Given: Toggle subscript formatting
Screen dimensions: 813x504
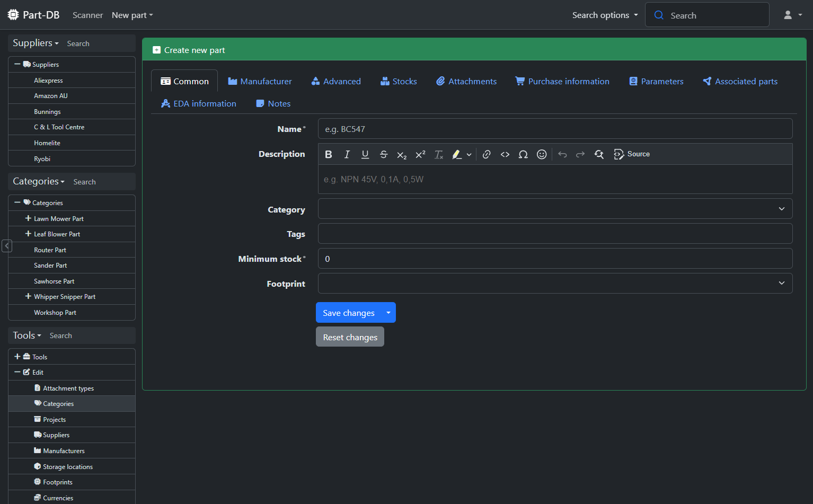Looking at the screenshot, I should coord(402,154).
